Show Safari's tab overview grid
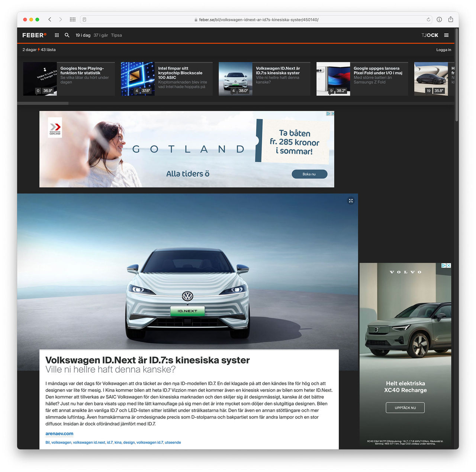 [73, 19]
